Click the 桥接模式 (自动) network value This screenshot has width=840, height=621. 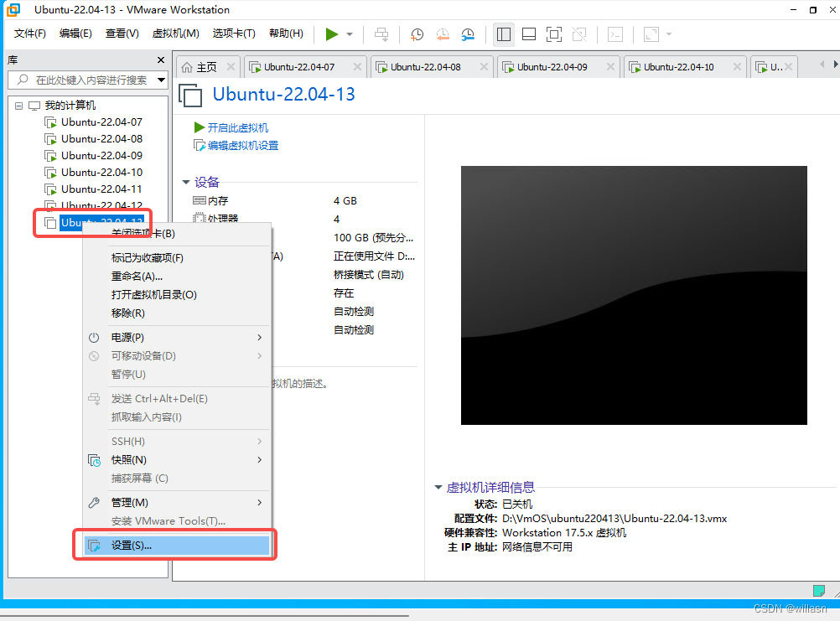tap(369, 275)
